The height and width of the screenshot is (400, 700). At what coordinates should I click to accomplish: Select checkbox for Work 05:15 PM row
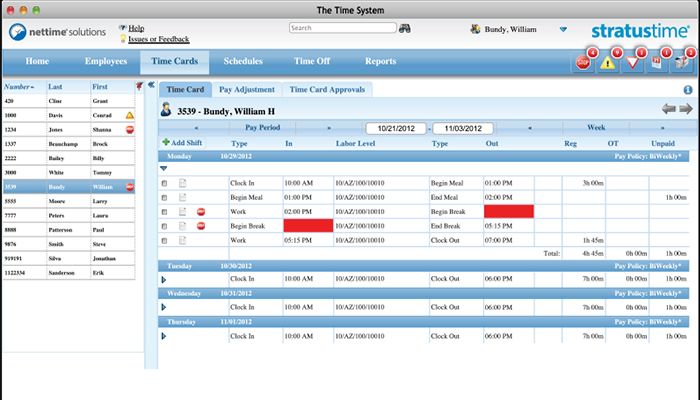tap(165, 241)
